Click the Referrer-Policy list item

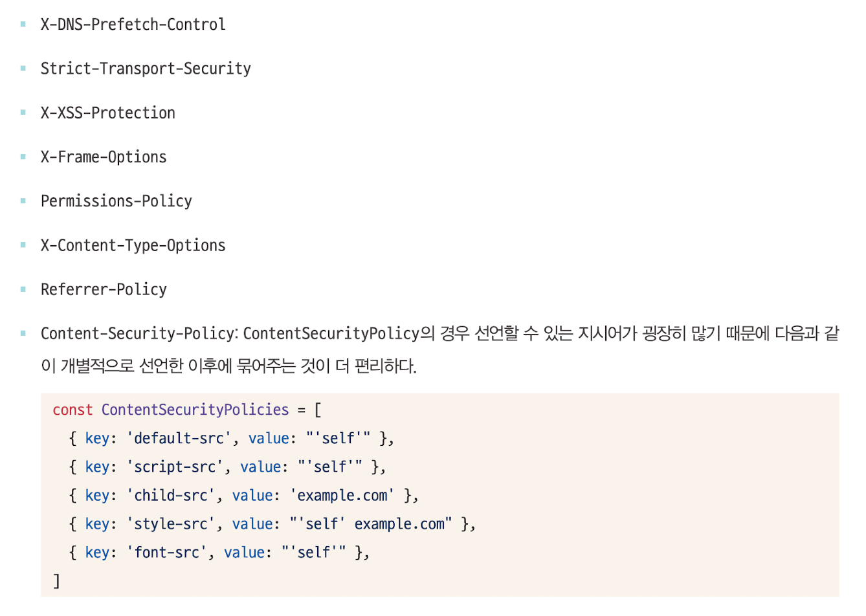pos(104,289)
